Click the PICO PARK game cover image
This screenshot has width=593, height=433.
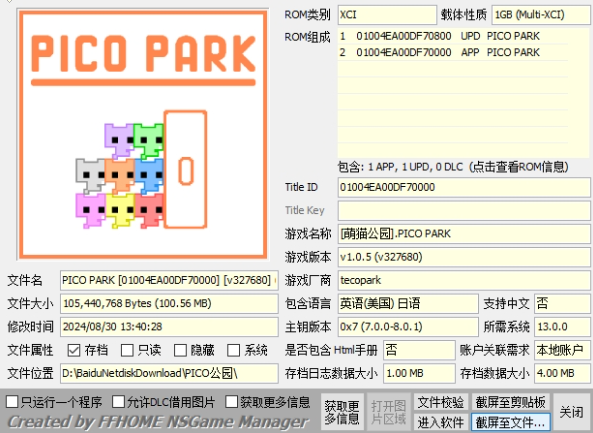coord(143,135)
